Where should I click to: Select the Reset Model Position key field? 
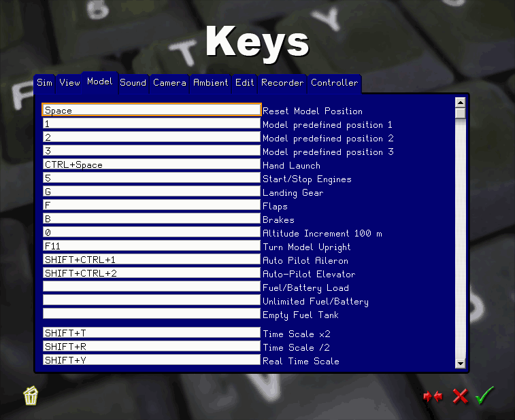click(152, 110)
